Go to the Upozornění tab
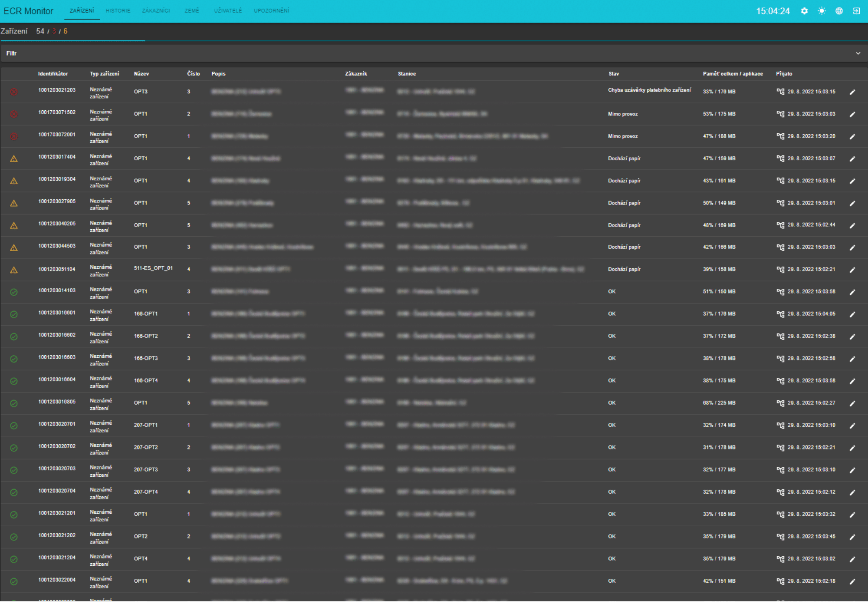Viewport: 868px width, 614px height. pyautogui.click(x=271, y=10)
